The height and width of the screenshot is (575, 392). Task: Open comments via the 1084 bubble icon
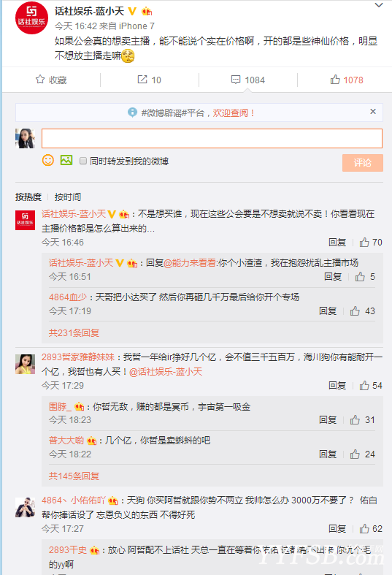point(248,80)
